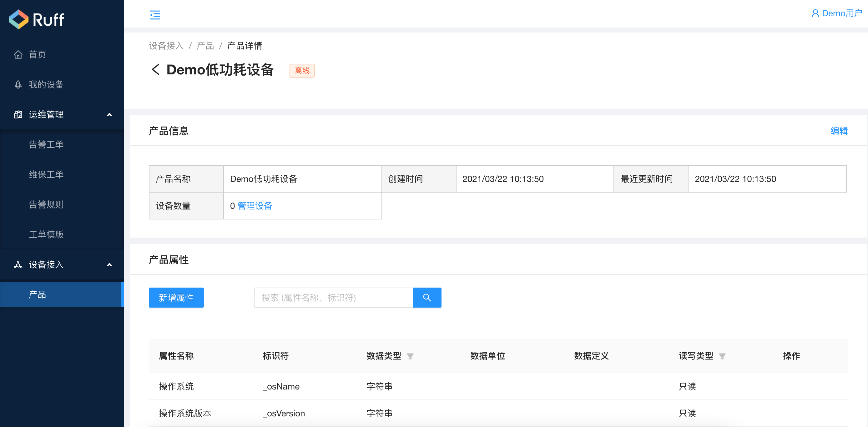Open 告警工单 in the sidebar
The width and height of the screenshot is (868, 427).
pos(46,144)
